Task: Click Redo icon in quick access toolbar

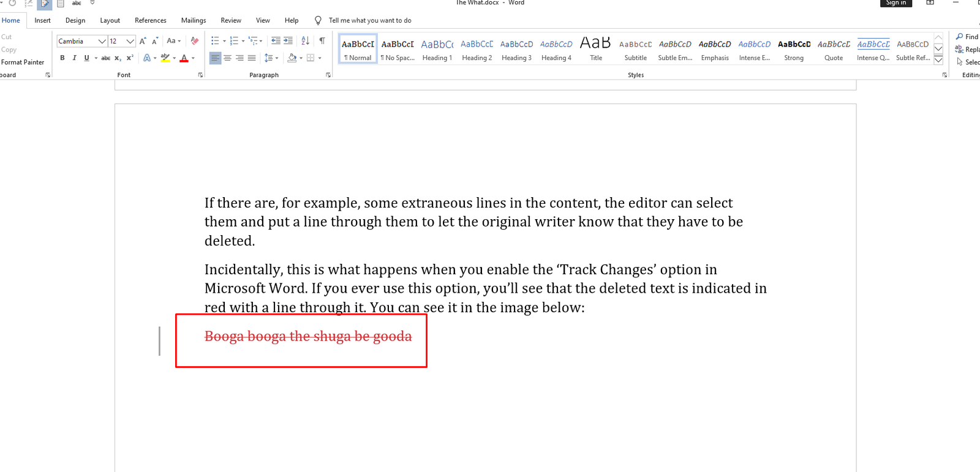Action: tap(12, 3)
